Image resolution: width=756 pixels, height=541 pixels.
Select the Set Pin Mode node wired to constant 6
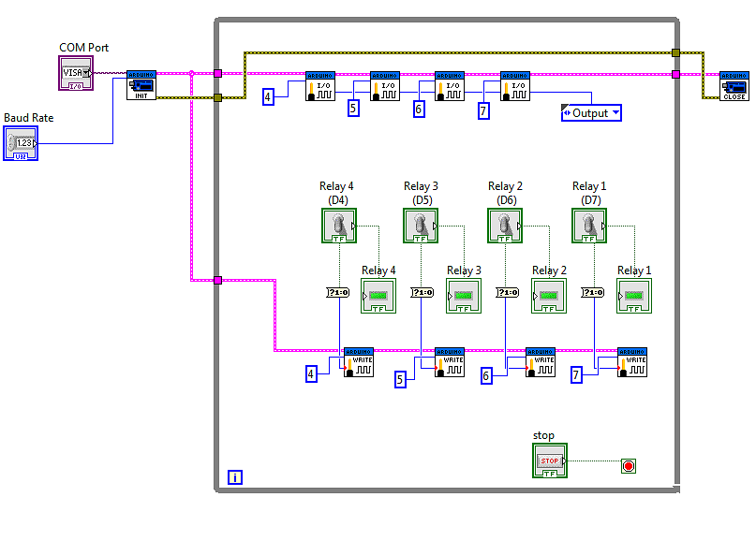[x=450, y=86]
